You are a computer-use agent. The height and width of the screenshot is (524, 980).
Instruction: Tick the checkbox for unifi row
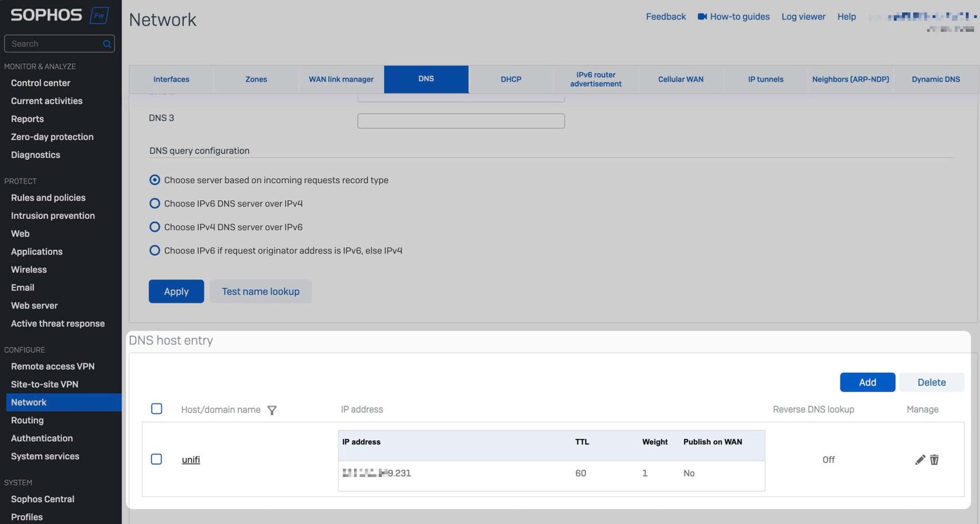pyautogui.click(x=157, y=459)
